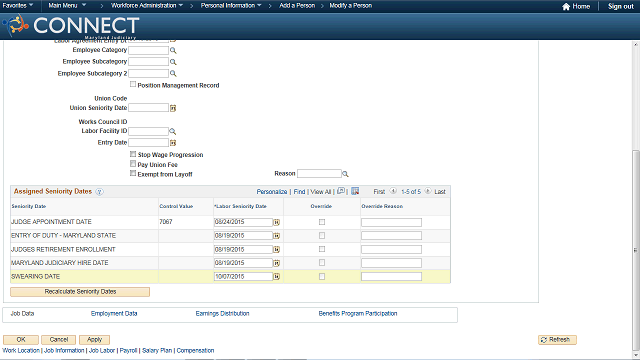Open Union Seniority Date calendar picker

pyautogui.click(x=173, y=108)
